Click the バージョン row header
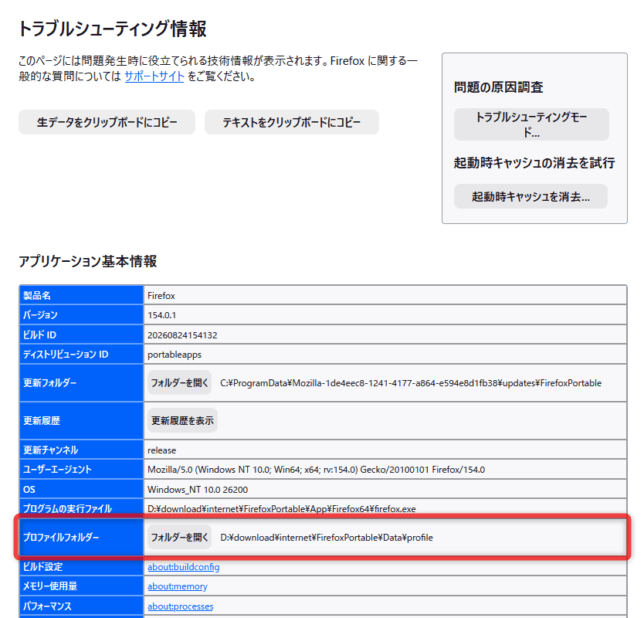Screen dimensions: 644x618 pos(81,315)
